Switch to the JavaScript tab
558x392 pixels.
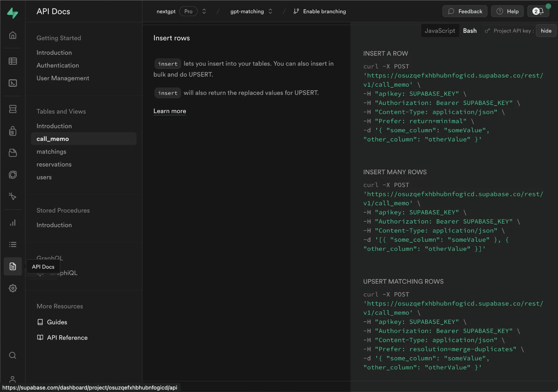click(440, 31)
